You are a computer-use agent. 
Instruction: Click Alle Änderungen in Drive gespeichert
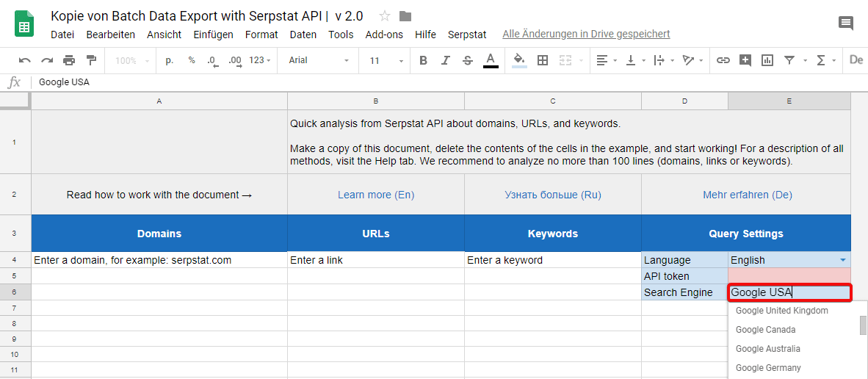(x=586, y=35)
